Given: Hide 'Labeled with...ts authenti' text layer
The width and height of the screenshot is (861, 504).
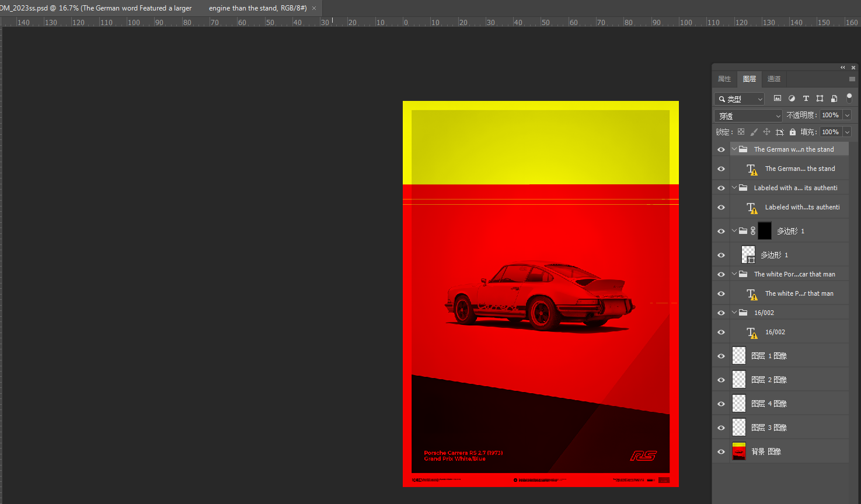Looking at the screenshot, I should point(721,207).
